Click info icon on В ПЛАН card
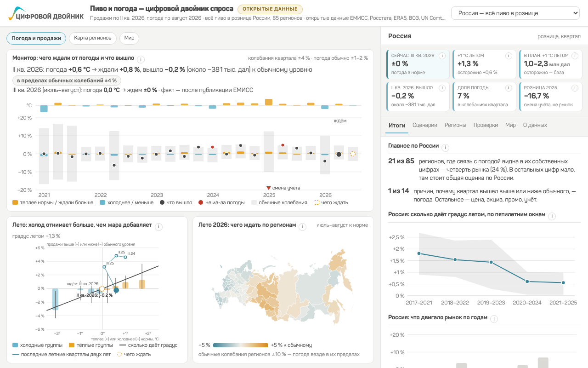This screenshot has width=588, height=368. 575,56
